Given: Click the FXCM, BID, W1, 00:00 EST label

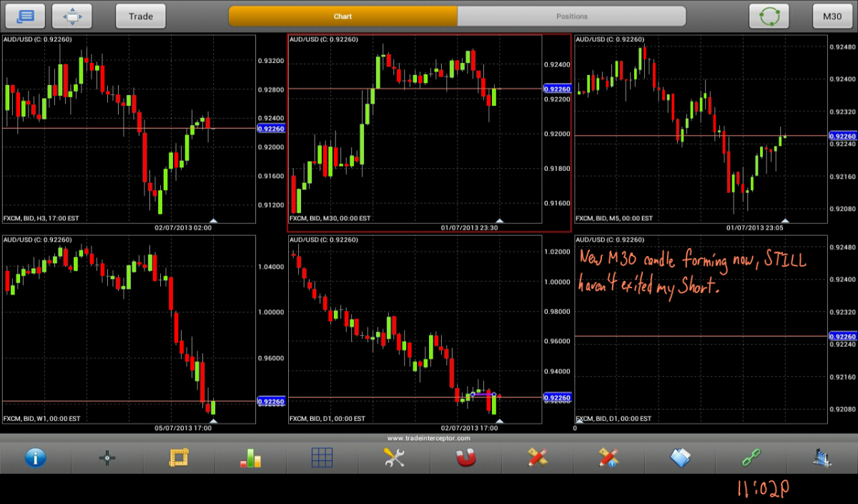Looking at the screenshot, I should (42, 418).
